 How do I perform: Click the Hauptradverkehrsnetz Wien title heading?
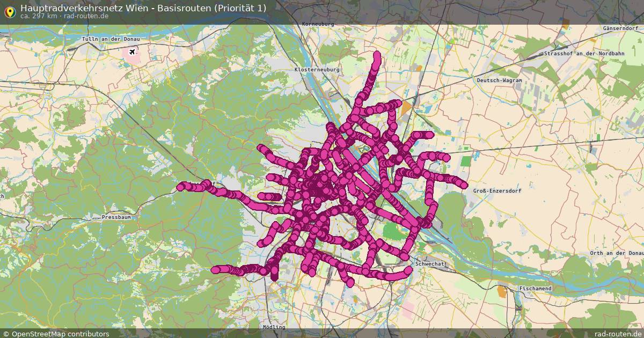pos(143,8)
